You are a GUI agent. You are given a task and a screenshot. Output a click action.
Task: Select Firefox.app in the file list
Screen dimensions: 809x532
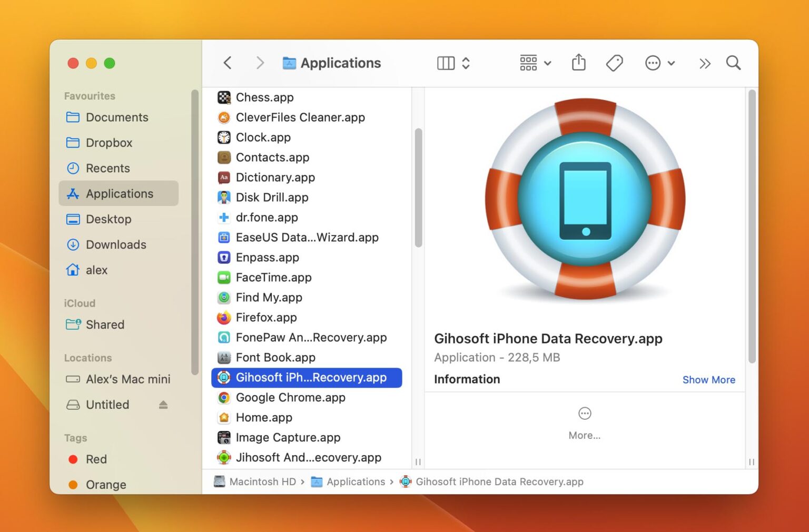(x=266, y=318)
